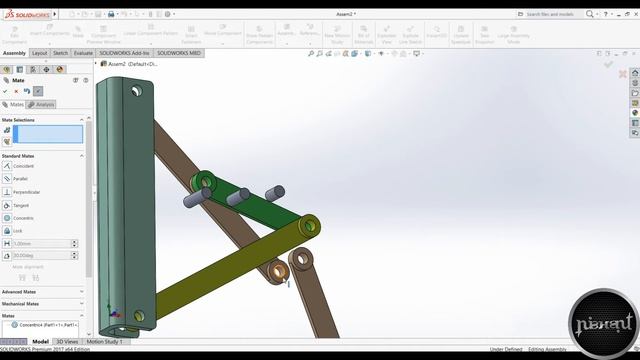Click the Print icon in the title bar

(x=111, y=14)
